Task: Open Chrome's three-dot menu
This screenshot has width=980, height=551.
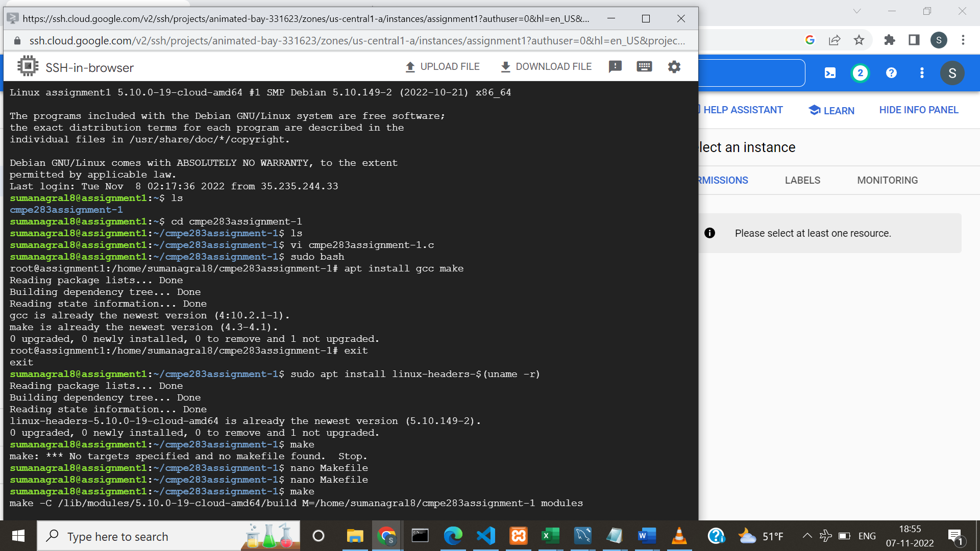Action: tap(964, 40)
